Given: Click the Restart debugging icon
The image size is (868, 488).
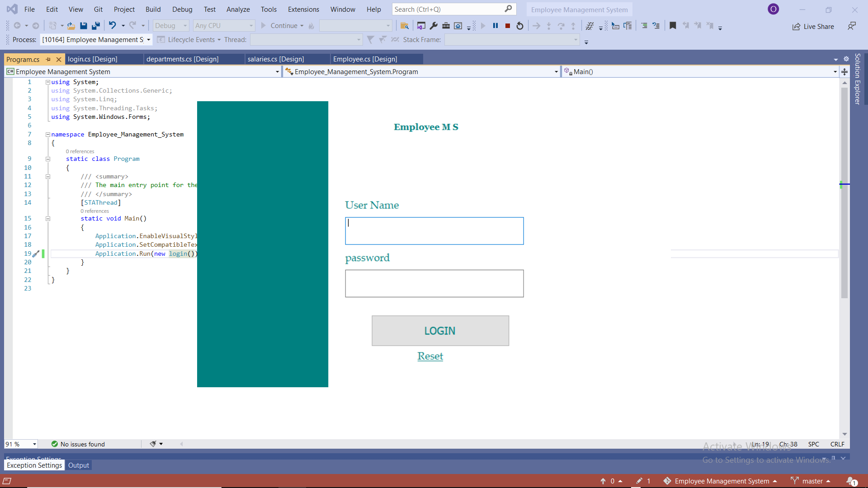Looking at the screenshot, I should [x=520, y=26].
